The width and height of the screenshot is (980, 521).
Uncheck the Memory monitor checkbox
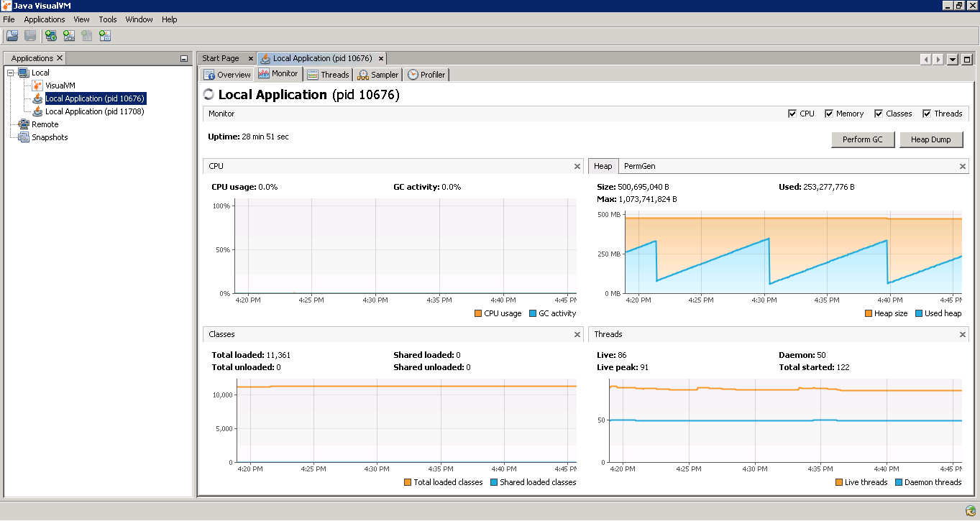(x=829, y=114)
